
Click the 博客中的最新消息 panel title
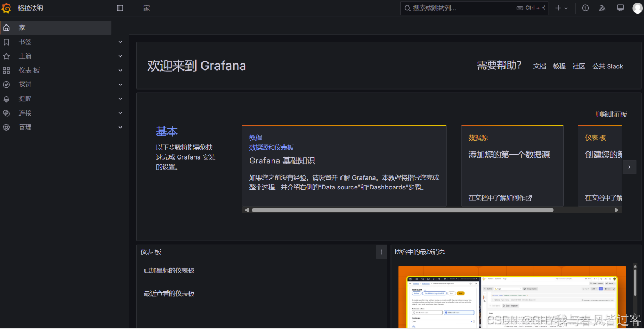point(420,252)
